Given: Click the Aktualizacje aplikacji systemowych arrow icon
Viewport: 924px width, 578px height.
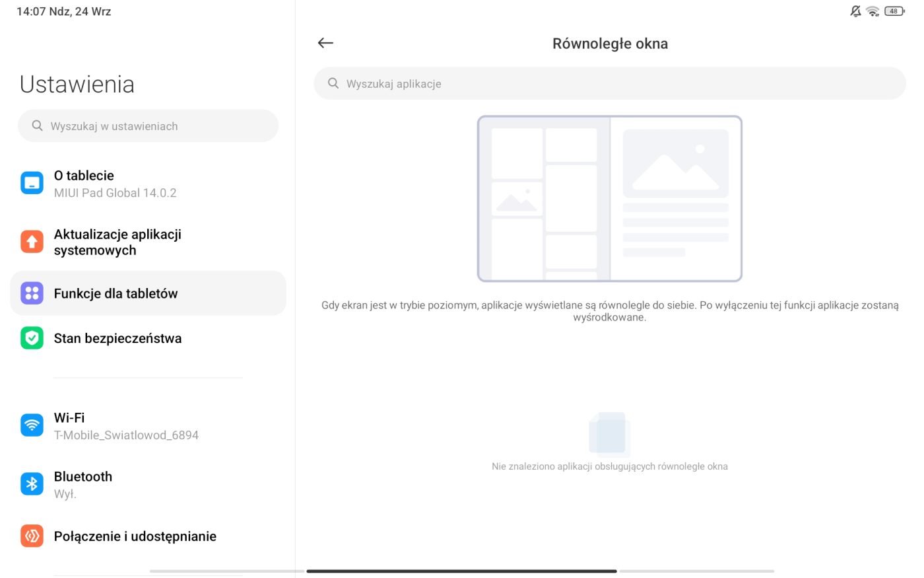Looking at the screenshot, I should [x=32, y=242].
